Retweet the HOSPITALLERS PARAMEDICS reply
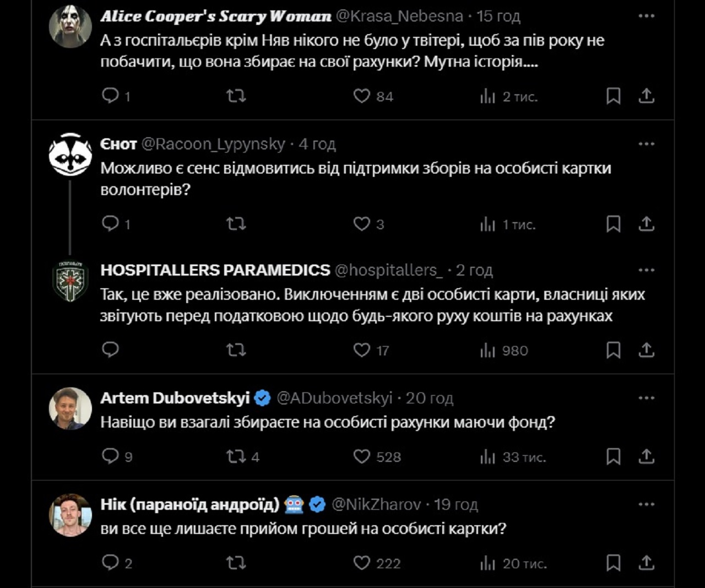The height and width of the screenshot is (588, 705). (x=236, y=350)
